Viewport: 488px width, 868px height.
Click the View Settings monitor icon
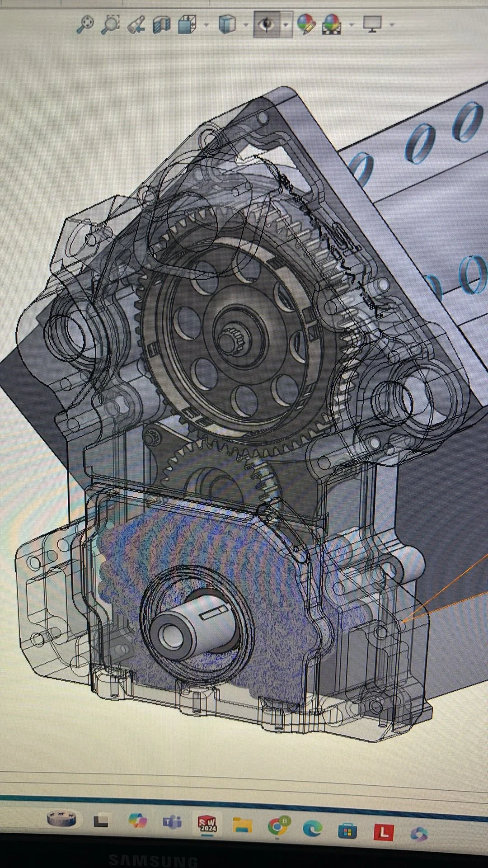[x=372, y=24]
